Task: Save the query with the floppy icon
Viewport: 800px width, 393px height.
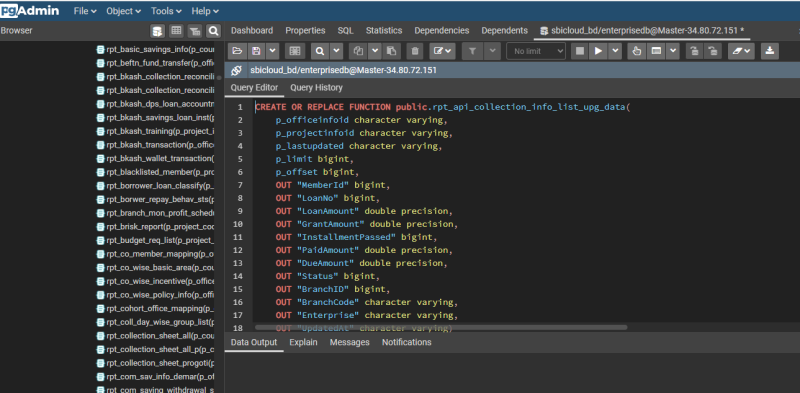Action: (x=256, y=51)
